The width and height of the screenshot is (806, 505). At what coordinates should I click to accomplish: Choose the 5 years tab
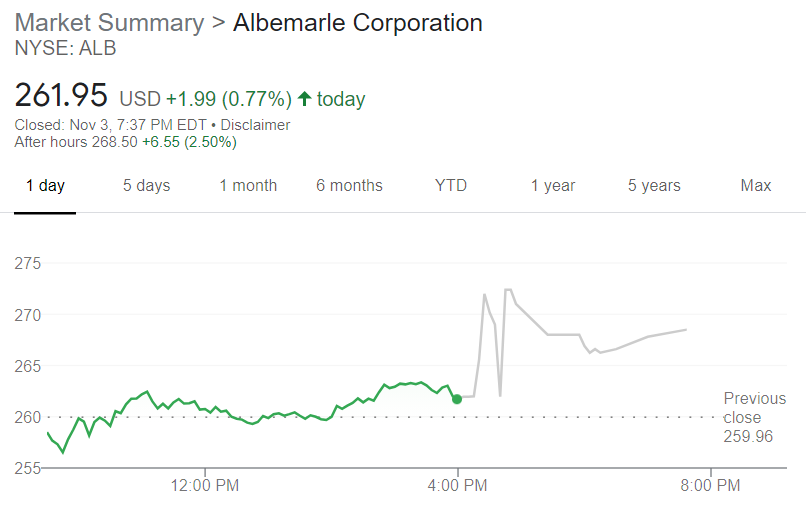click(x=654, y=185)
